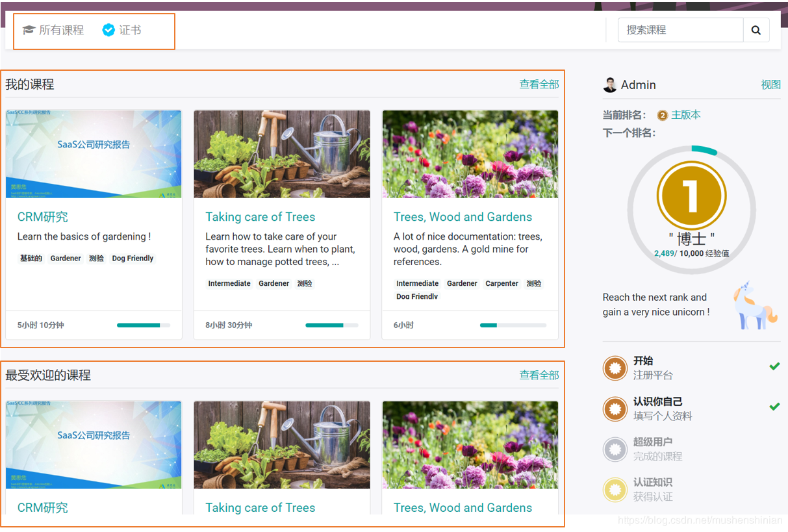The height and width of the screenshot is (532, 788).
Task: Click the 搜索课程 search input field
Action: (x=680, y=30)
